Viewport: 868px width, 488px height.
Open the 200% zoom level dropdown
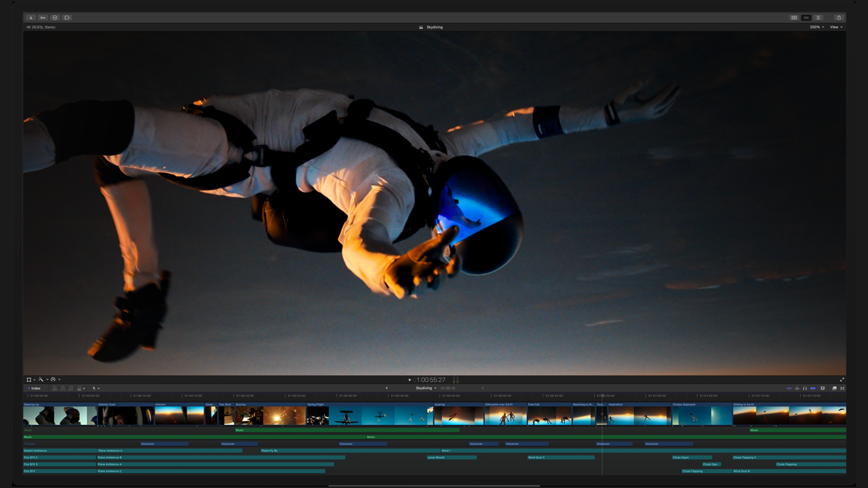[x=816, y=27]
